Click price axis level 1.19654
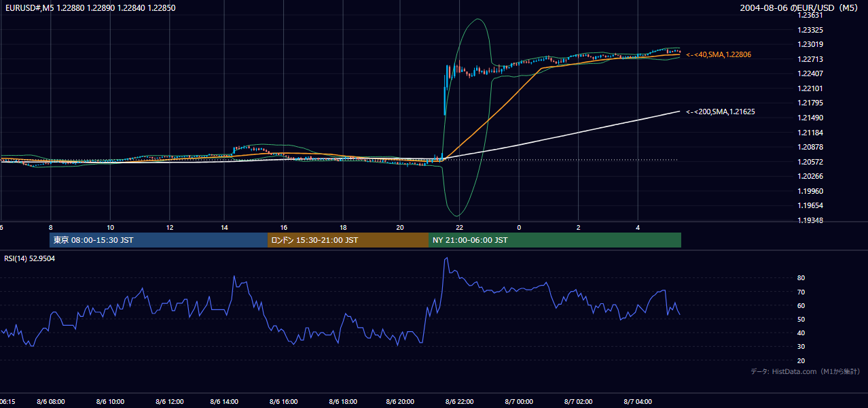 coord(810,205)
